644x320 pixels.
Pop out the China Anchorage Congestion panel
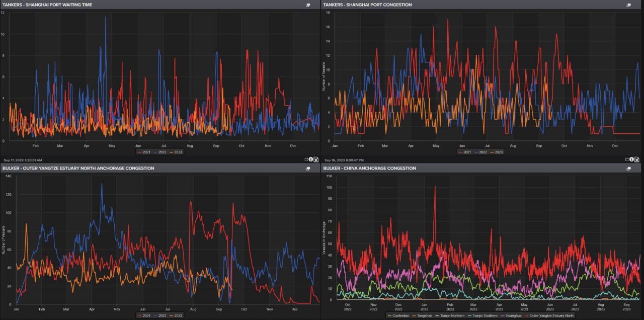pos(628,169)
